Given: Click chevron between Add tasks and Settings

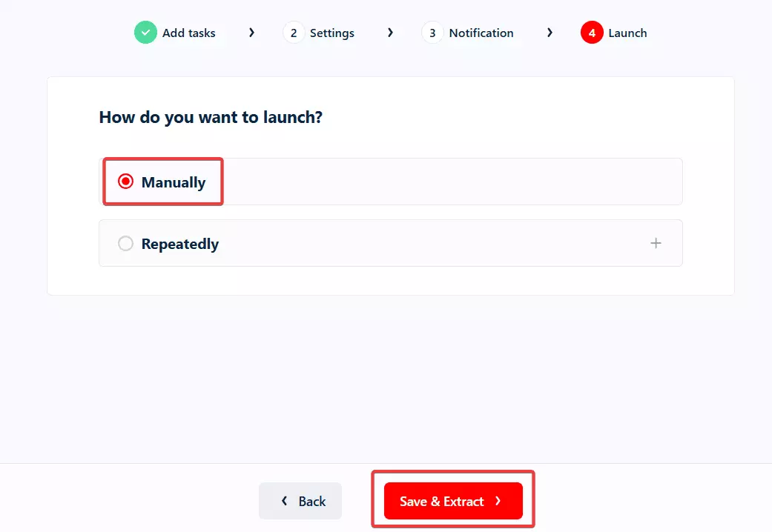Looking at the screenshot, I should tap(251, 33).
